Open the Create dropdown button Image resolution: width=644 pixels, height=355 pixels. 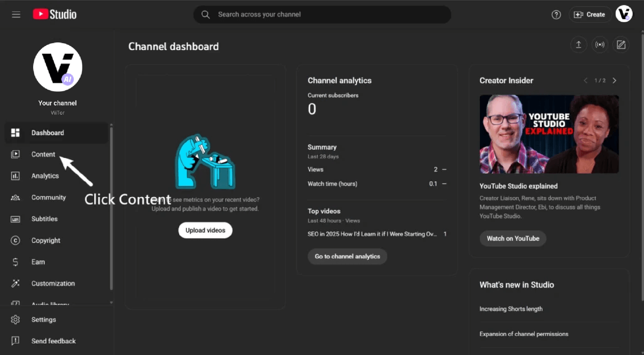pyautogui.click(x=590, y=15)
